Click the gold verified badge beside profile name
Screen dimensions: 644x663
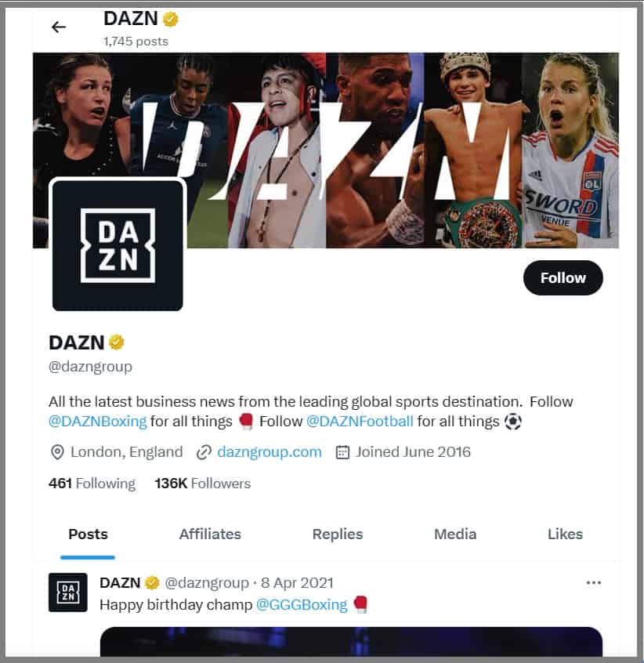point(117,342)
